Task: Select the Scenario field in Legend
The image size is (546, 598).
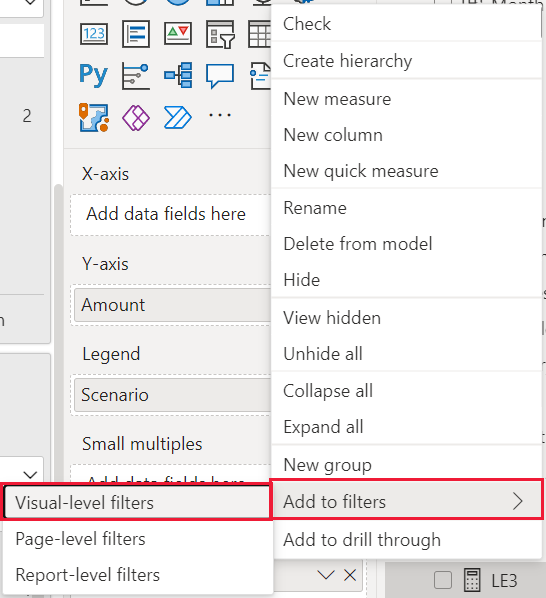Action: pyautogui.click(x=173, y=395)
